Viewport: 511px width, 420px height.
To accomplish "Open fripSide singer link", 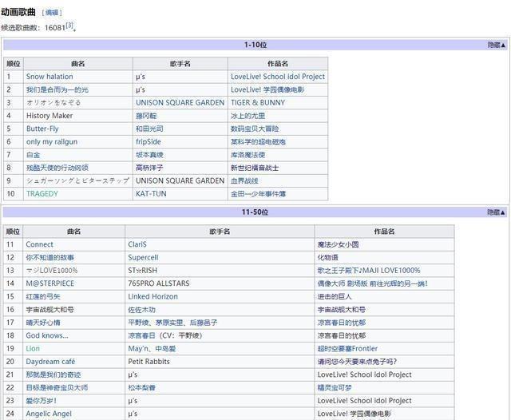I will tap(149, 142).
